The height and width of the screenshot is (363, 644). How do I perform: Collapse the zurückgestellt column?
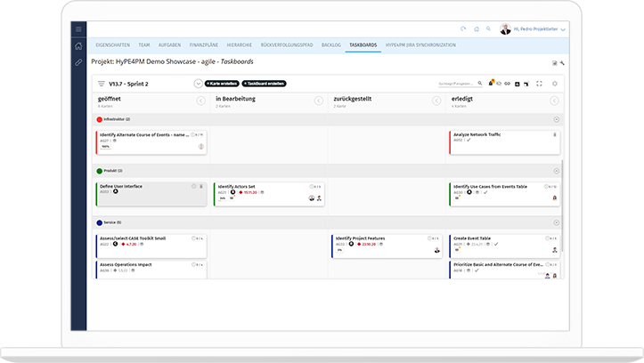pos(436,101)
